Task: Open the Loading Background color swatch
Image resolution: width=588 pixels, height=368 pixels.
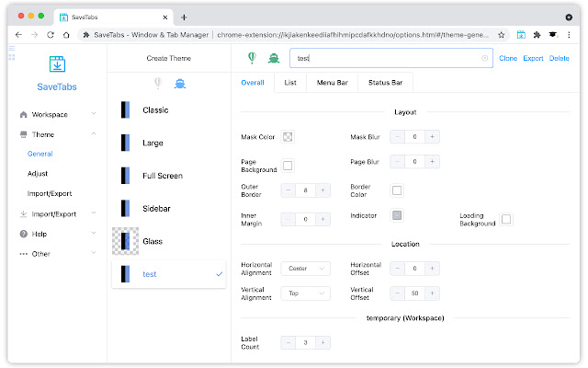Action: tap(506, 219)
